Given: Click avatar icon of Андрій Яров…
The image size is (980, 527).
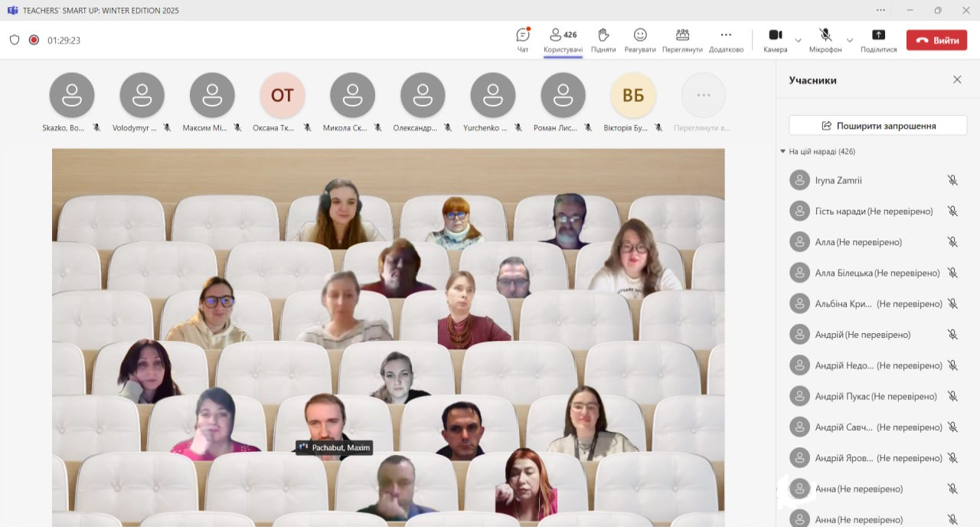Looking at the screenshot, I should pyautogui.click(x=799, y=458).
